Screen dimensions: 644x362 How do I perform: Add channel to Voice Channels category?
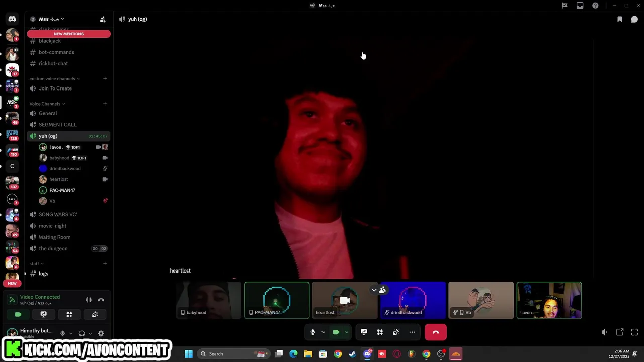(105, 104)
